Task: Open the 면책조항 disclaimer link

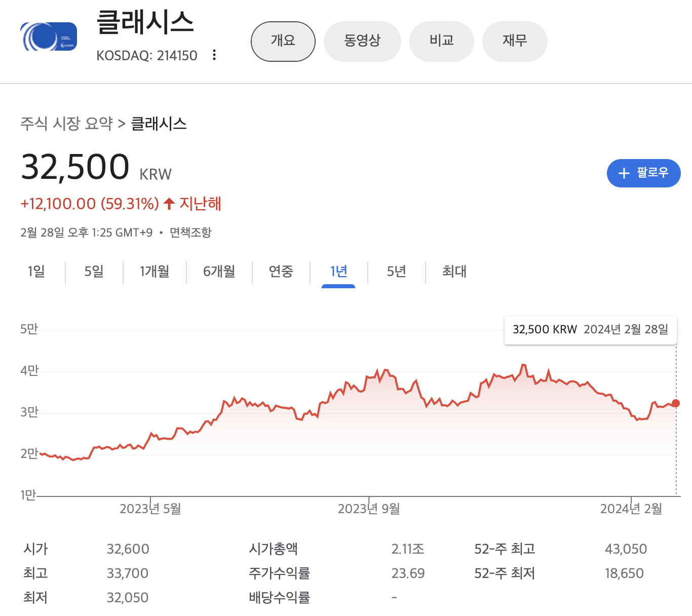Action: [190, 233]
